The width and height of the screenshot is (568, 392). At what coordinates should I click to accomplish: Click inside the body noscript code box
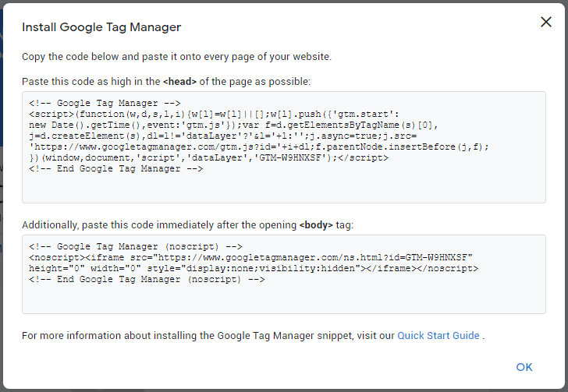(284, 274)
